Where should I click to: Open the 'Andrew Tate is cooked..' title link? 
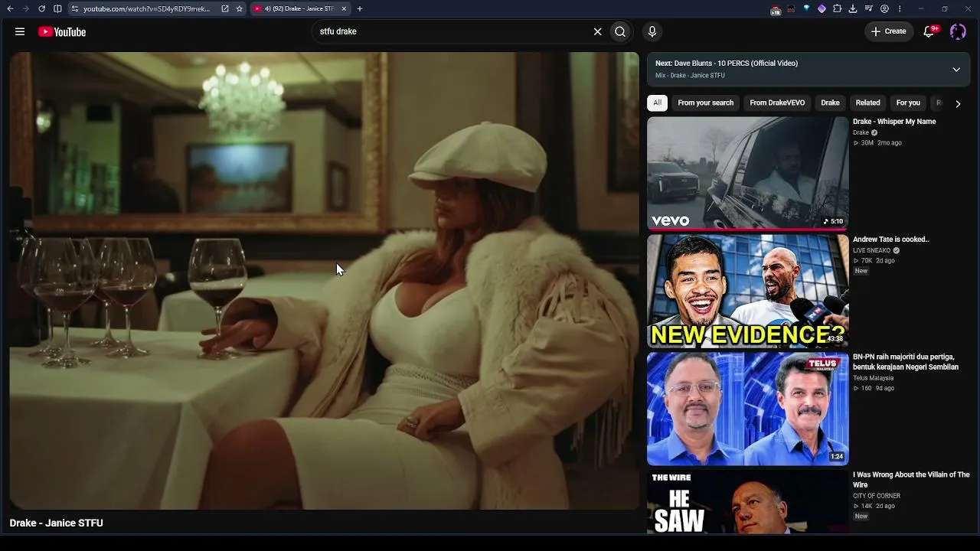tap(891, 240)
